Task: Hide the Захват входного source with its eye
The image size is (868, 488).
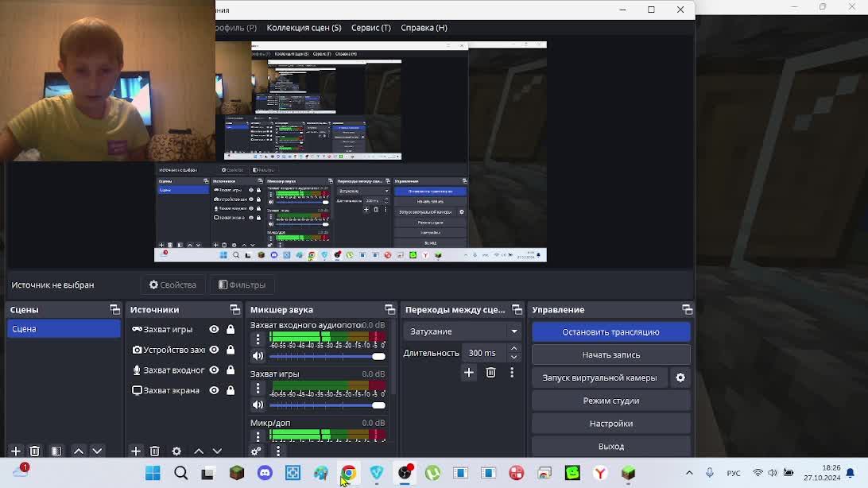Action: pos(215,370)
